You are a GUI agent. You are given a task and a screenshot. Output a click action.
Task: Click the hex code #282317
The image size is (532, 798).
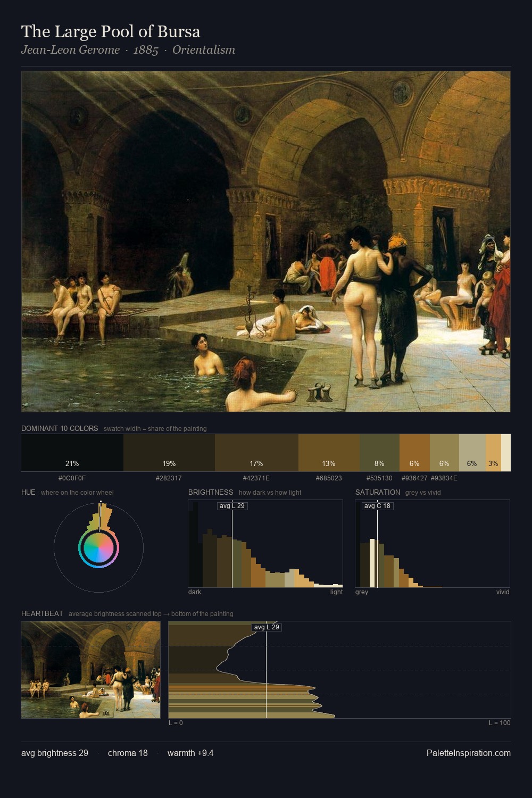(169, 478)
